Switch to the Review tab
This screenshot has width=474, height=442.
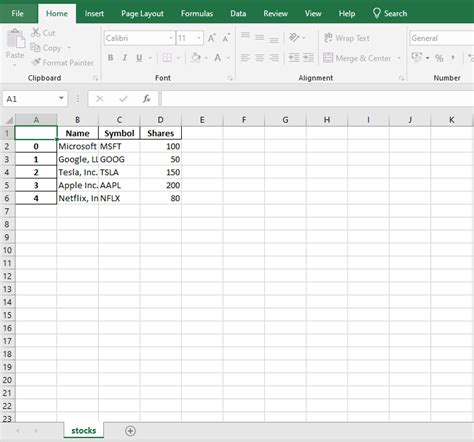pos(276,13)
